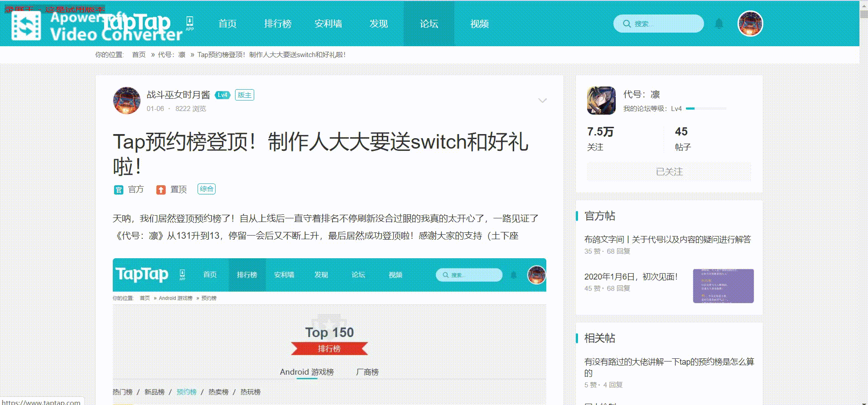Click 35 赞 · 68 回复 stats
This screenshot has height=405, width=868.
tap(607, 251)
